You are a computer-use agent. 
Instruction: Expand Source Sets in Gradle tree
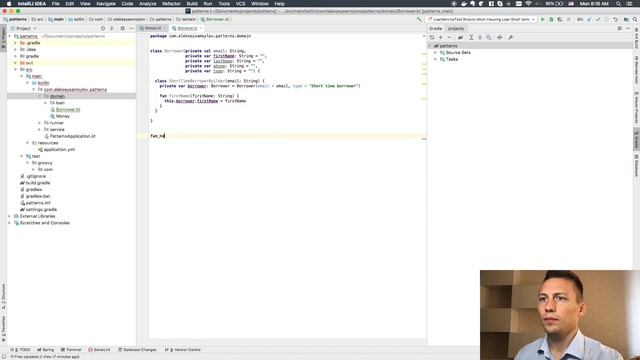pyautogui.click(x=436, y=53)
